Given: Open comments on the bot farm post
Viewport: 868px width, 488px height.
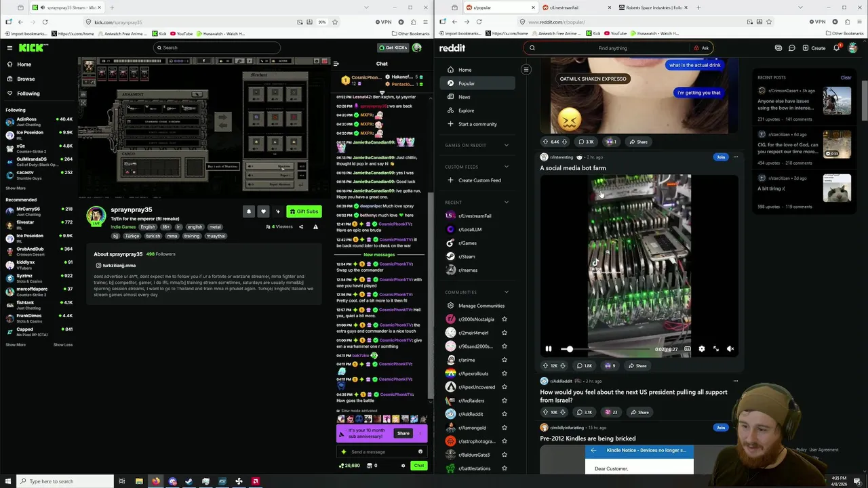Looking at the screenshot, I should (x=585, y=366).
